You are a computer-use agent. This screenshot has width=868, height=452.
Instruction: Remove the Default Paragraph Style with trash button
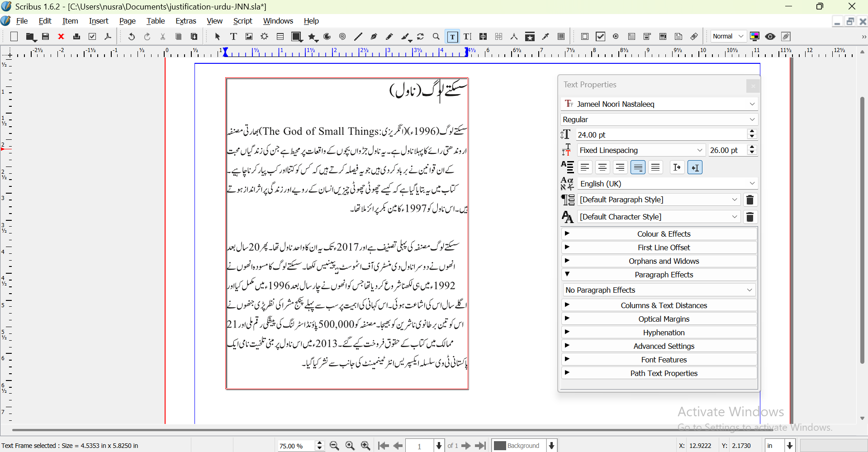tap(750, 200)
